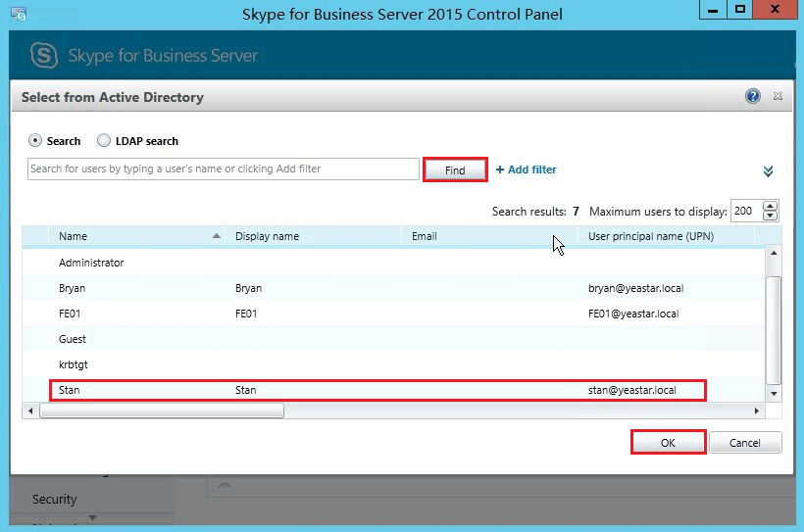Expand search options with the double chevron
This screenshot has height=532, width=804.
click(x=768, y=170)
